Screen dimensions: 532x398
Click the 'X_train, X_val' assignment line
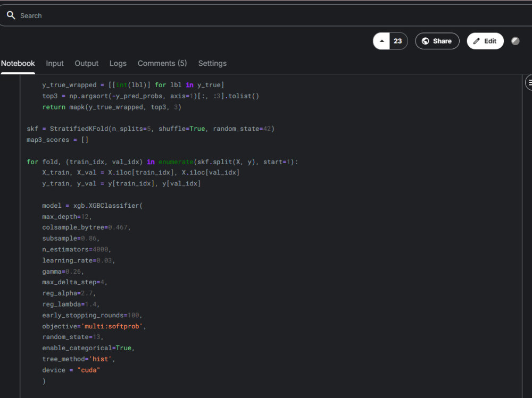tap(141, 173)
